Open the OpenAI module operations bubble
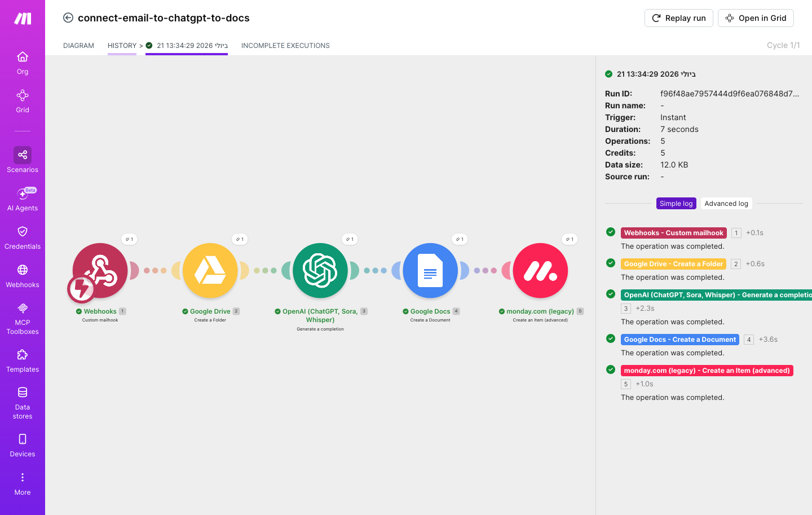812x515 pixels. 350,239
